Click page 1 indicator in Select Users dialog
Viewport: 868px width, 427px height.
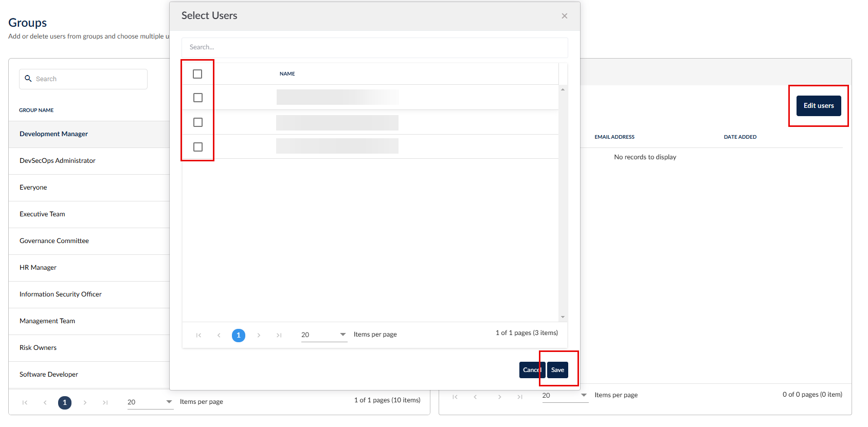coord(239,336)
